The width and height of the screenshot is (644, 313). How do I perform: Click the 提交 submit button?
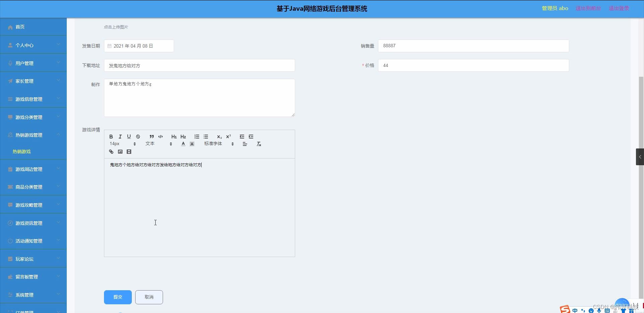click(118, 297)
